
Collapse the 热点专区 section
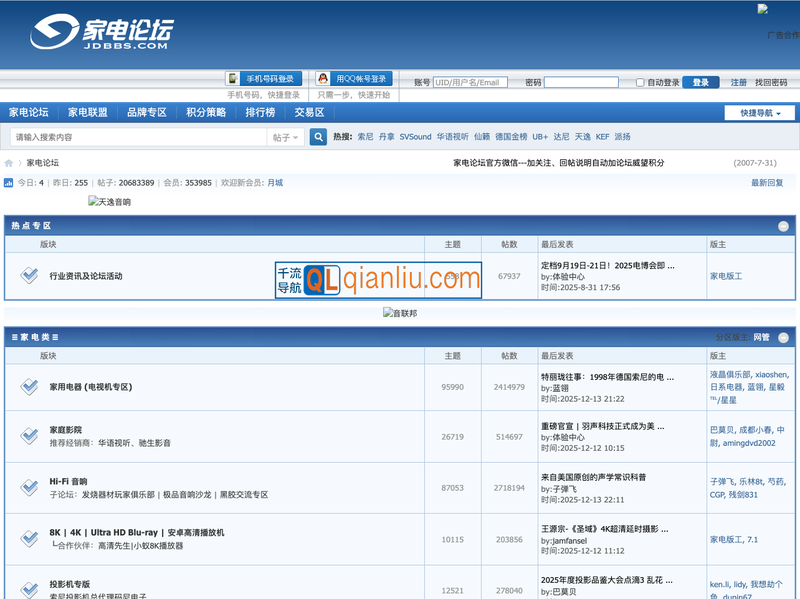784,227
